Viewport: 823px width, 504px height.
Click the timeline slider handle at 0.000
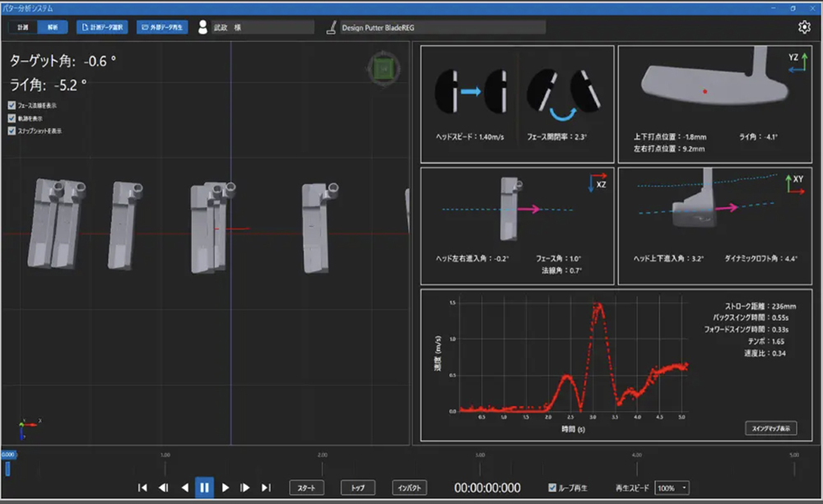point(7,469)
